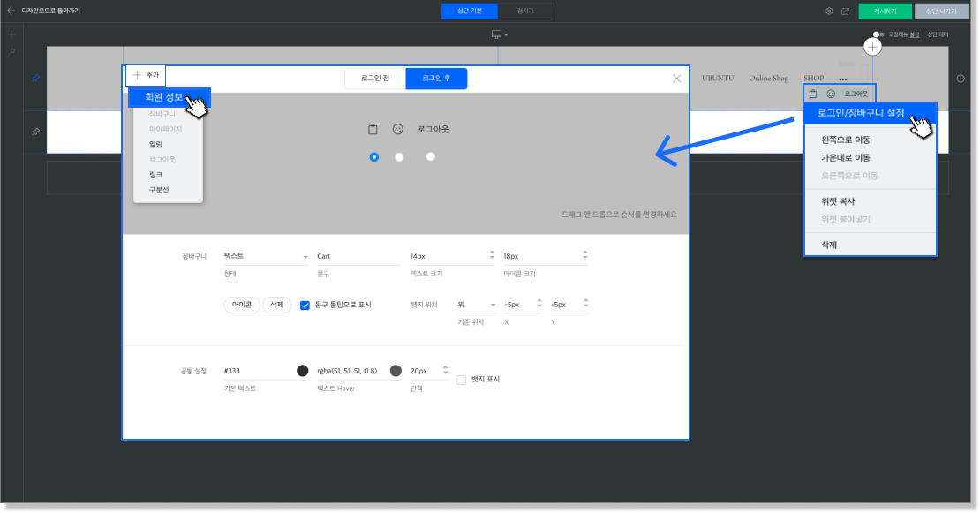Click the plus icon in left sidebar
Screen dimensions: 980x513
pyautogui.click(x=11, y=34)
